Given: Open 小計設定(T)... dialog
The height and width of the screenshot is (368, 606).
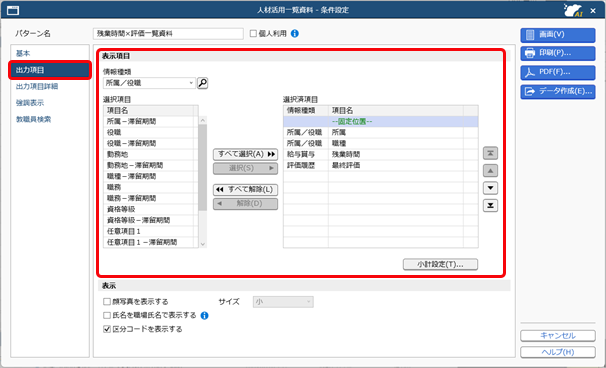Looking at the screenshot, I should click(x=440, y=264).
